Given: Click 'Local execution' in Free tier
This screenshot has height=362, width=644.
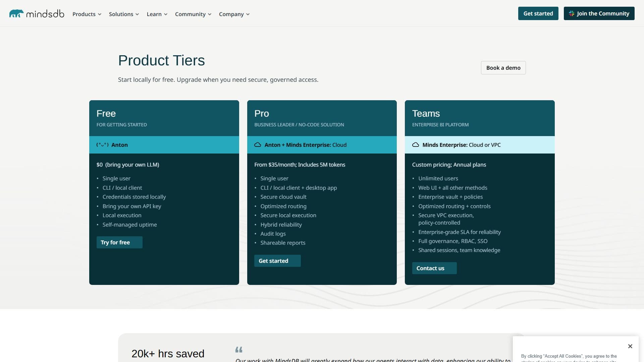Looking at the screenshot, I should point(122,215).
